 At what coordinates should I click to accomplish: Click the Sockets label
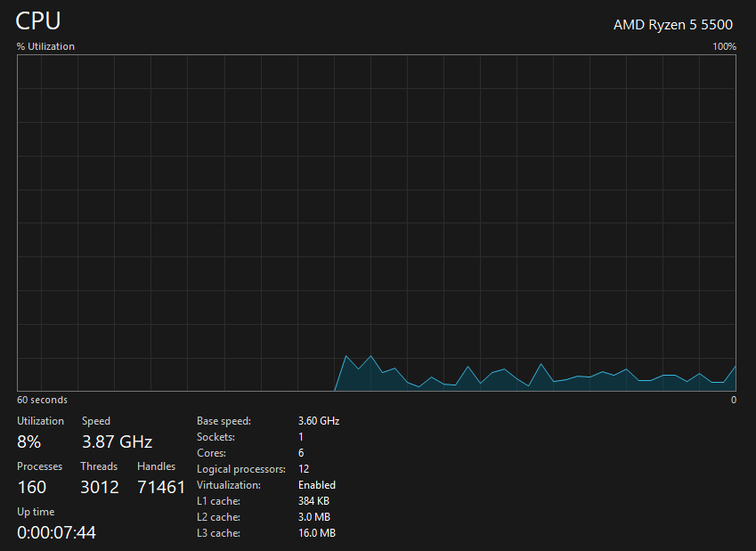pos(216,437)
